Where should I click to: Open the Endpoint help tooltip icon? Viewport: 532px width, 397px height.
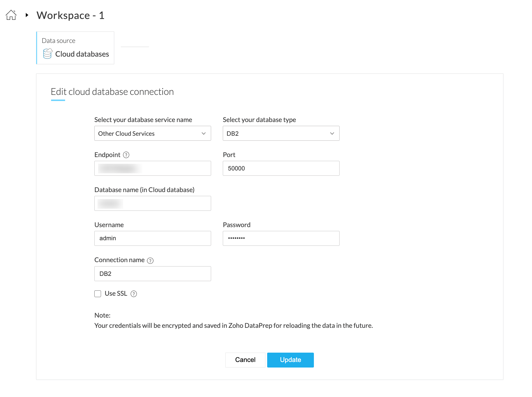[x=126, y=155]
